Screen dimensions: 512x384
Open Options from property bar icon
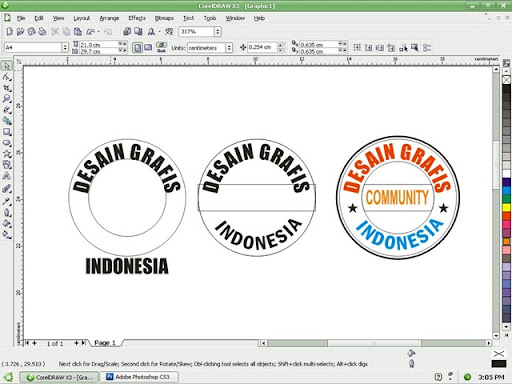click(x=427, y=48)
